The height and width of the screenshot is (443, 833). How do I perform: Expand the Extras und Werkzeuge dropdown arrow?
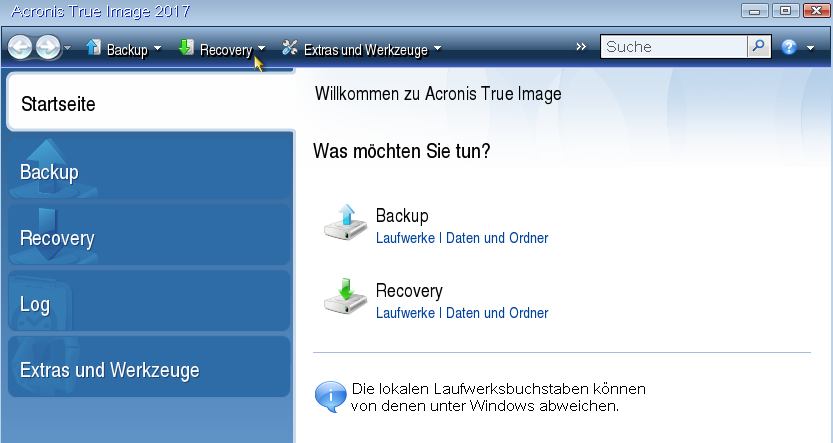pyautogui.click(x=437, y=48)
